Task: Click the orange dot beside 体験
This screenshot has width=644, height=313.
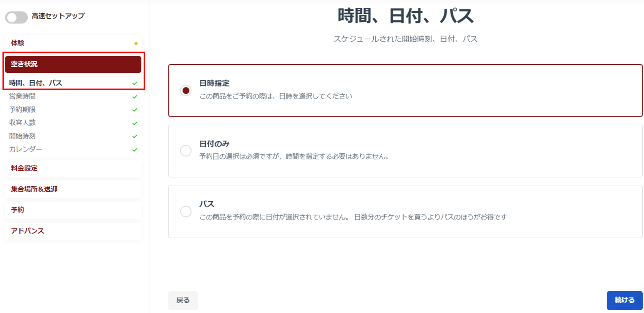Action: (136, 44)
